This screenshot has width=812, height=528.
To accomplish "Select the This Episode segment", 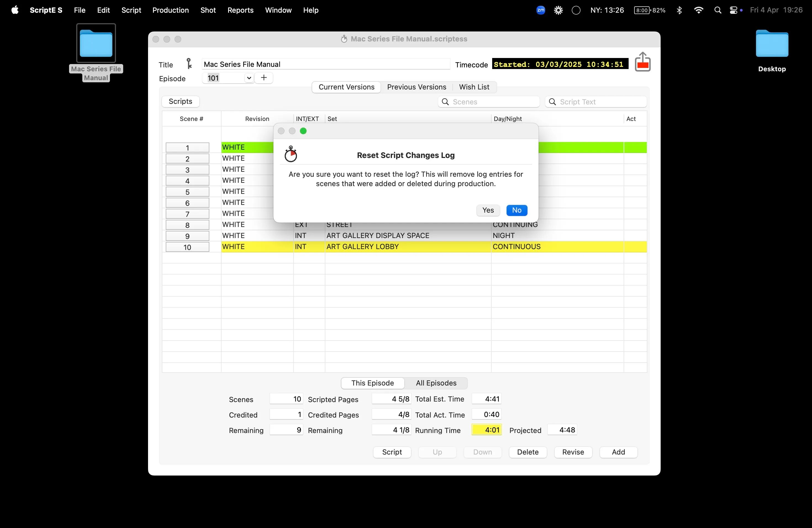I will click(x=373, y=383).
